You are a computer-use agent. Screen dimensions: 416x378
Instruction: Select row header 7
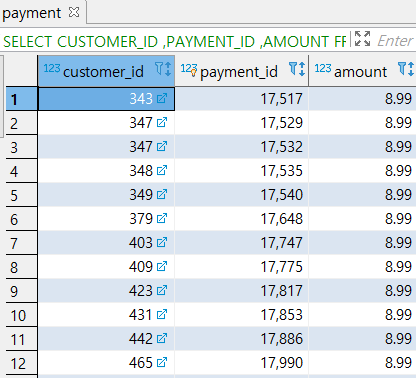pyautogui.click(x=21, y=243)
